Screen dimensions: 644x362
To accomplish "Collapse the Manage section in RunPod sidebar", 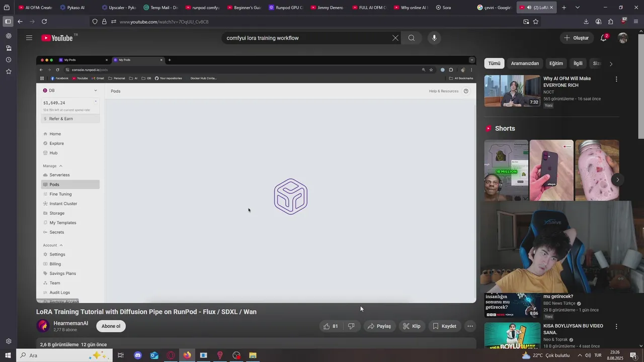I will point(61,166).
